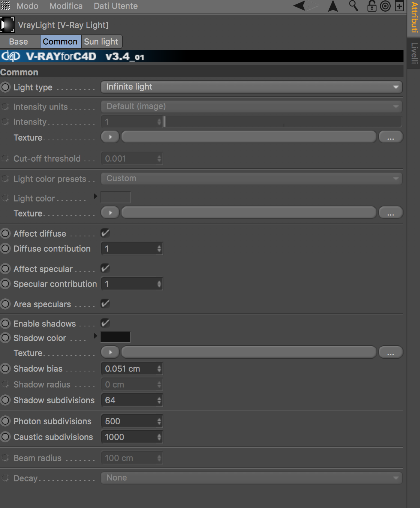Open Light type dropdown
Screen dimensions: 420x508
252,87
